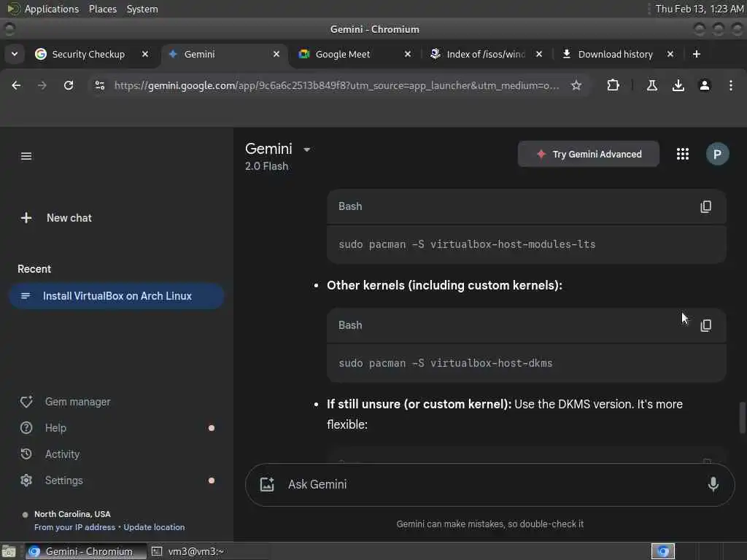Start a New chat

click(56, 218)
